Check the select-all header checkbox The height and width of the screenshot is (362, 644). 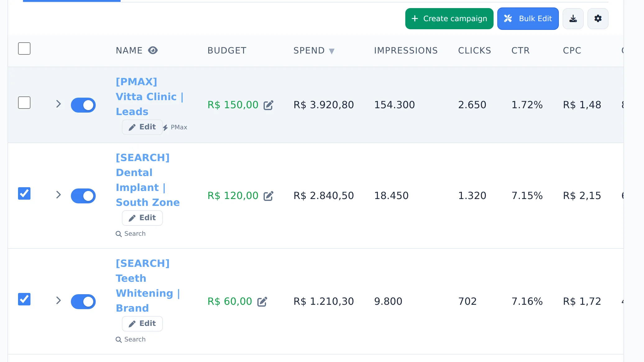click(24, 49)
